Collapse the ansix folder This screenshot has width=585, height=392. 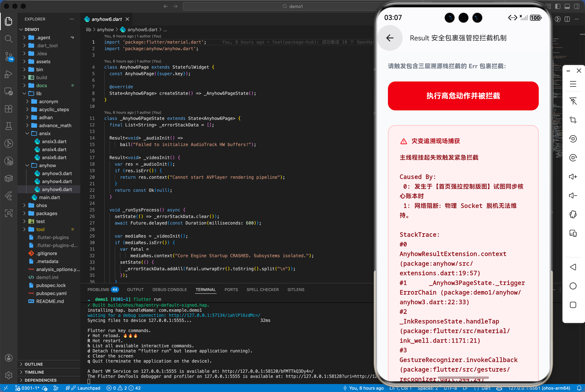click(44, 133)
